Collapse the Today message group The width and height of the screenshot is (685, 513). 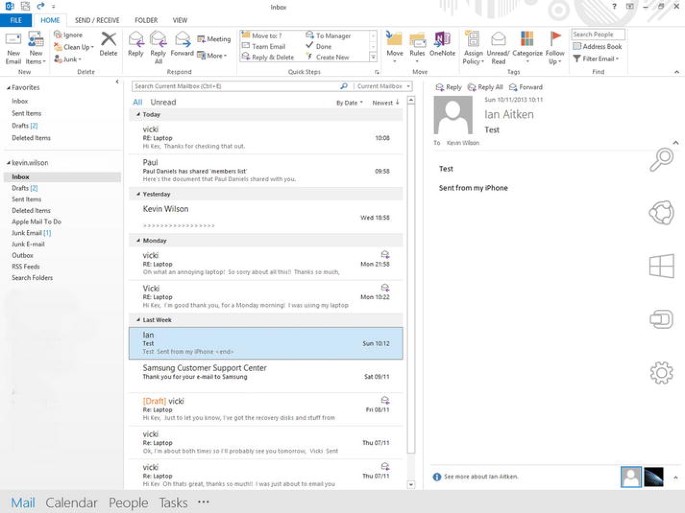click(138, 114)
